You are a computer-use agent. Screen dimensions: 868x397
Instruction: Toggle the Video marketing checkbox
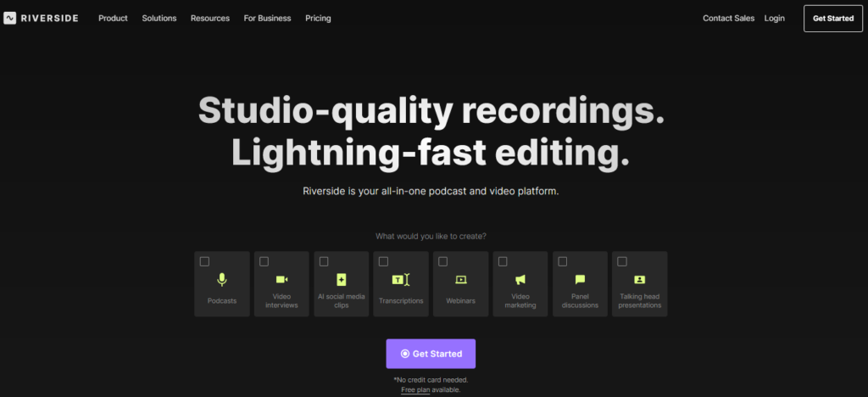click(503, 261)
